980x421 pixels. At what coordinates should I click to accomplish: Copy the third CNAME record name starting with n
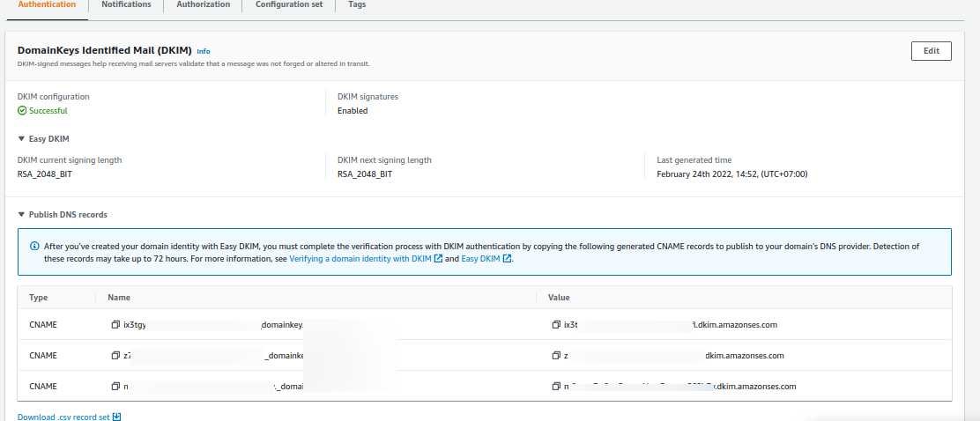pos(115,387)
